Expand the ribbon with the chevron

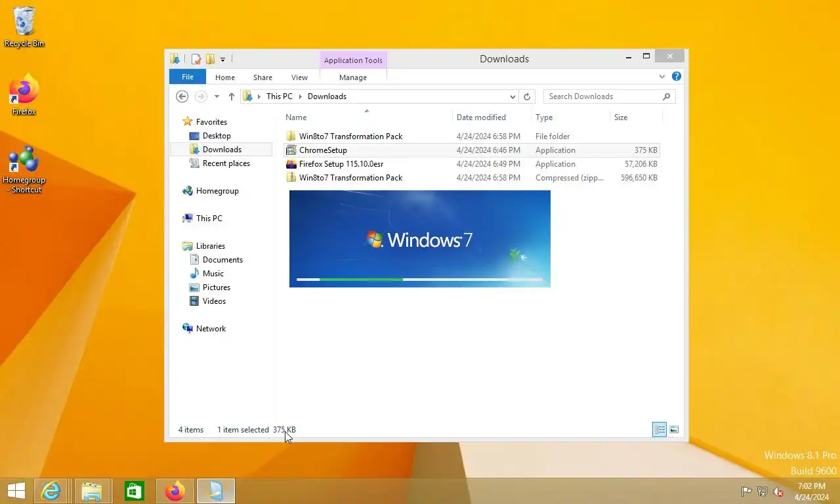(x=661, y=77)
